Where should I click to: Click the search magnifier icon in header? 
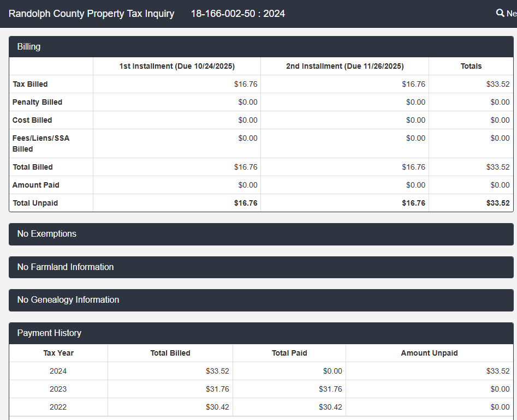pyautogui.click(x=500, y=13)
